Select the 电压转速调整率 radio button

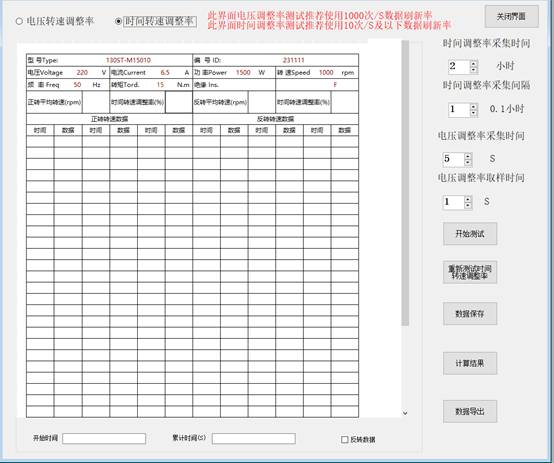19,22
